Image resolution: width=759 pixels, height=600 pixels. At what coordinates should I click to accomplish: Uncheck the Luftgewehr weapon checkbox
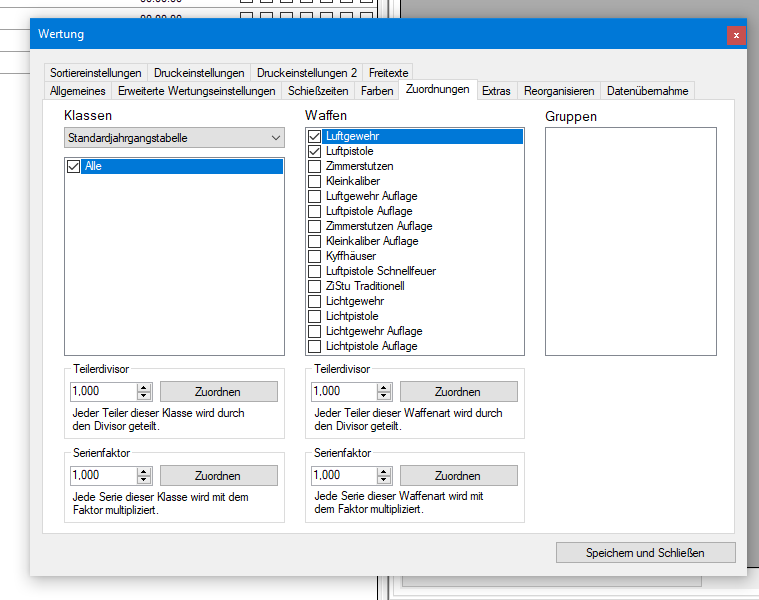point(315,136)
